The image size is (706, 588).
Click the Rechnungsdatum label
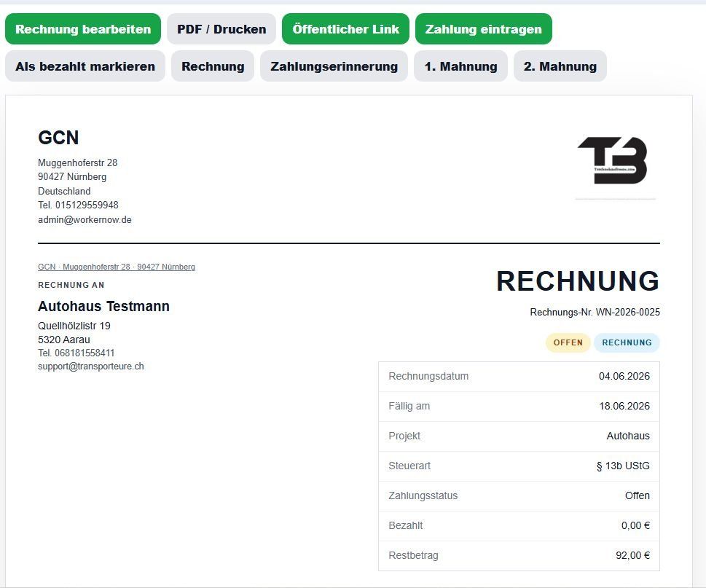[x=428, y=377]
